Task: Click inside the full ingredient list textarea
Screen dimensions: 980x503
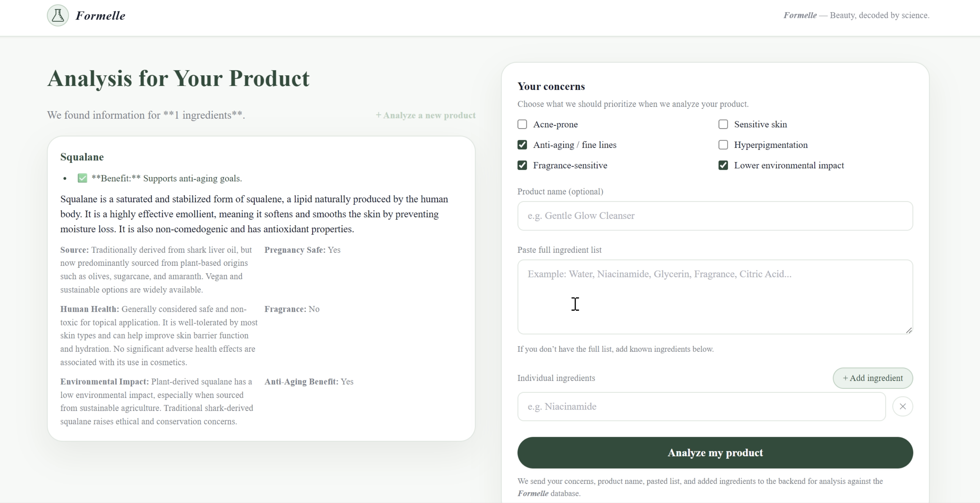Action: tap(714, 297)
